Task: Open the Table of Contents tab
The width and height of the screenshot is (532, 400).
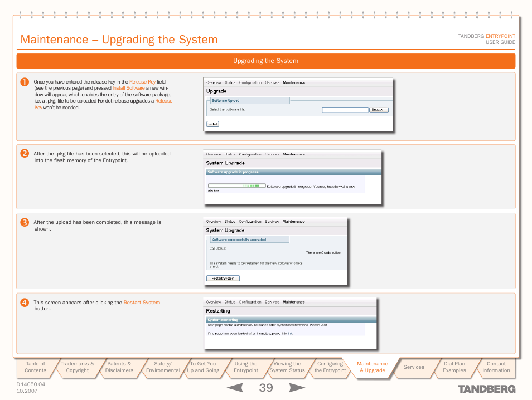Action: [x=35, y=367]
